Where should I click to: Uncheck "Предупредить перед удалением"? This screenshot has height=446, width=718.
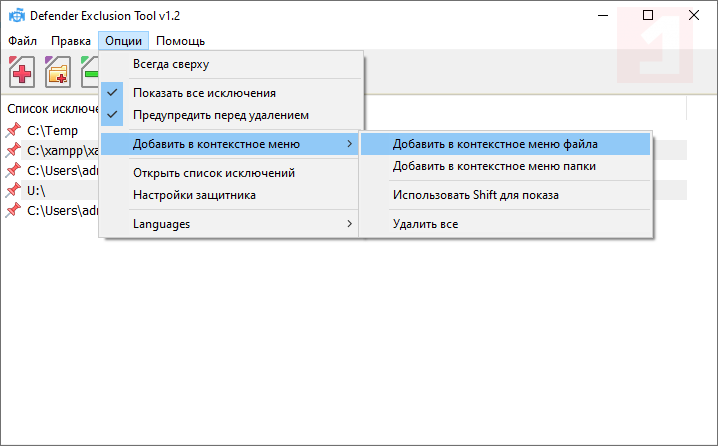point(221,114)
